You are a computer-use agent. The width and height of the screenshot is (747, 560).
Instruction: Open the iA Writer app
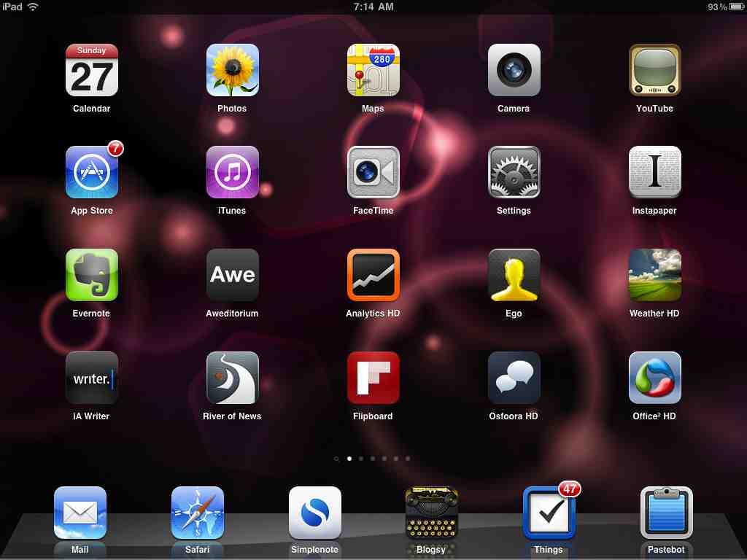pos(91,378)
